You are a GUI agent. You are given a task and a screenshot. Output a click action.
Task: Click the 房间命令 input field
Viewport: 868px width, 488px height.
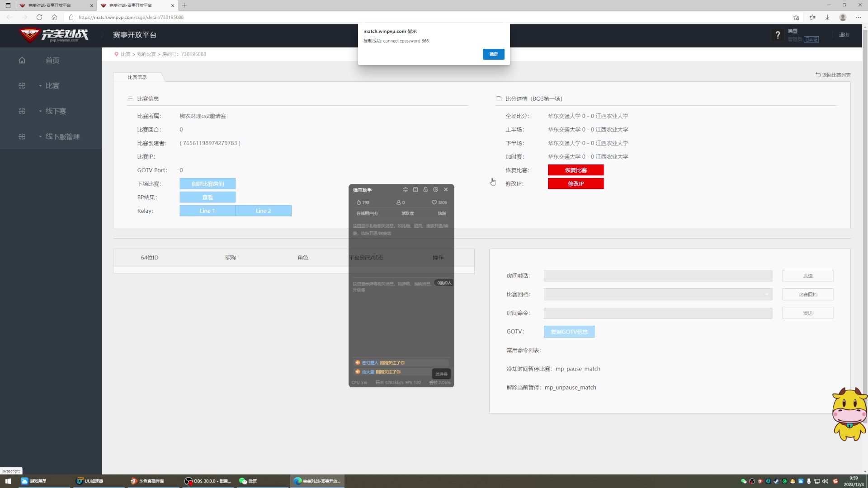(658, 313)
